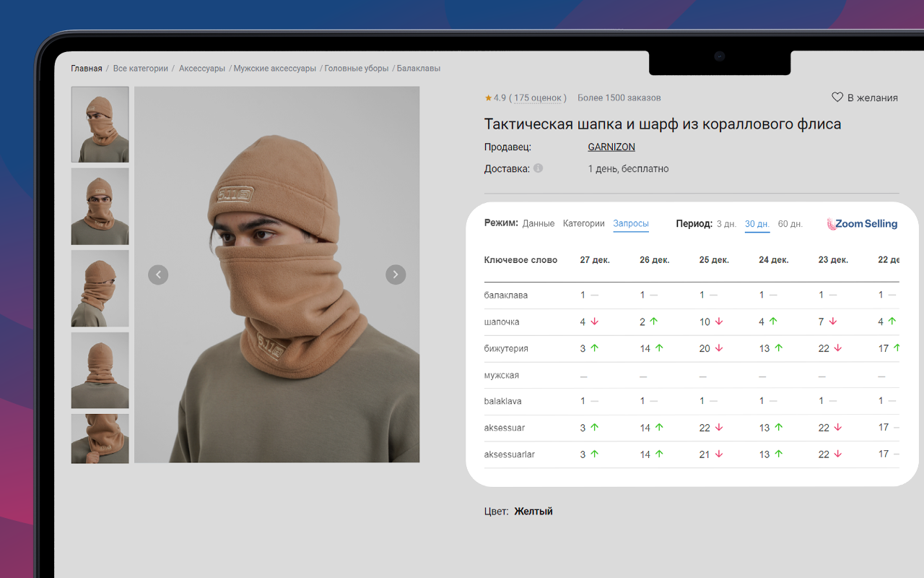
Task: Click the down arrow in aksessuarlar 23 дек. cell
Action: pyautogui.click(x=838, y=454)
